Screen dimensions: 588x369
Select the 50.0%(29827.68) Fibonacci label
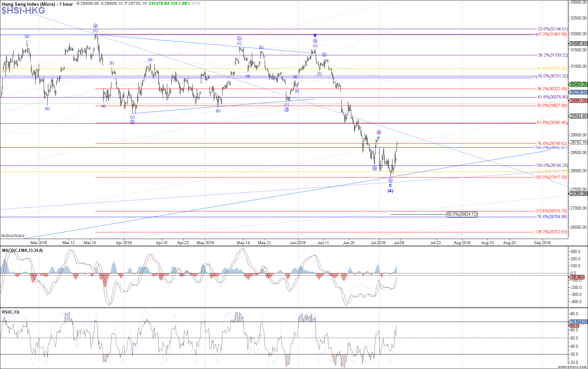[x=552, y=106]
